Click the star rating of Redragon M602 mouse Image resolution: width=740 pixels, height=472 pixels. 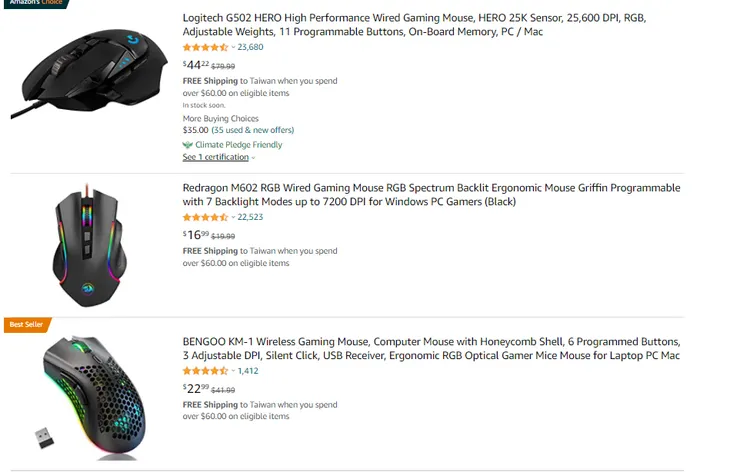pos(205,217)
